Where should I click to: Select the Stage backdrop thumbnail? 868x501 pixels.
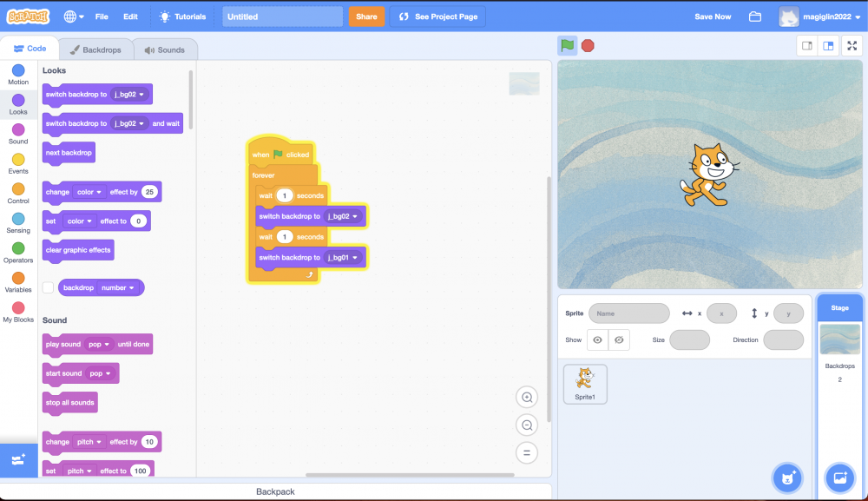click(839, 339)
